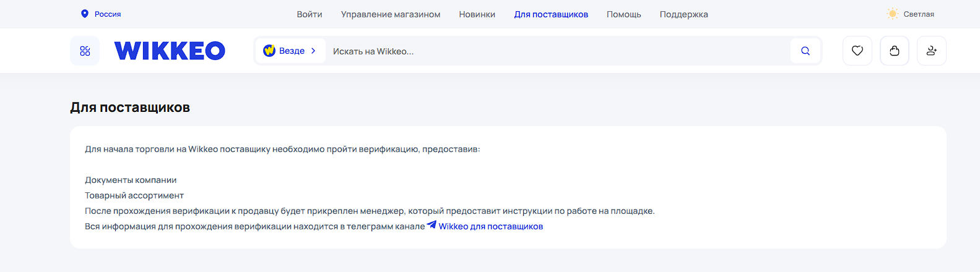Open Помощь in the top menu
The width and height of the screenshot is (980, 272).
[624, 14]
